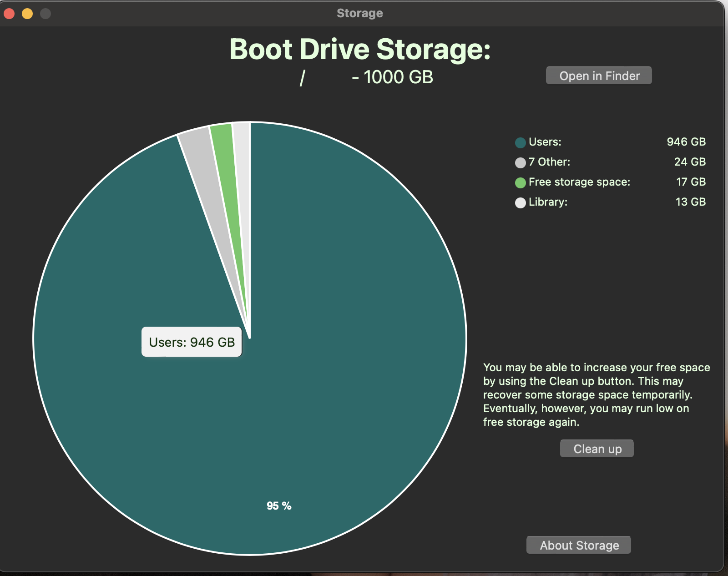Click the Open in Finder button
This screenshot has width=728, height=576.
pyautogui.click(x=599, y=76)
